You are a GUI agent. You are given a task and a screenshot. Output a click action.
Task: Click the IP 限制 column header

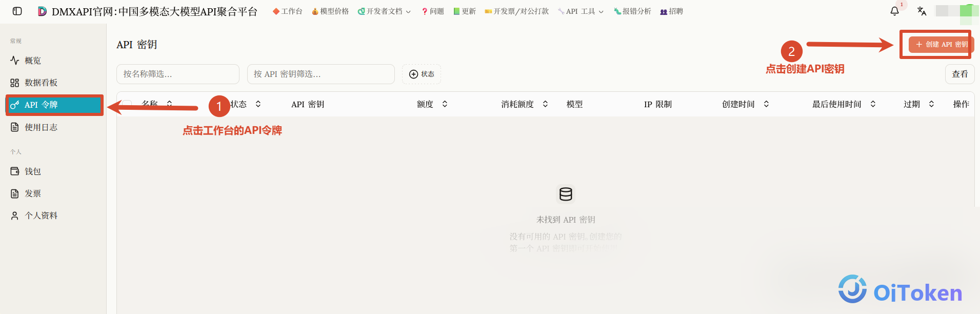[x=658, y=104]
